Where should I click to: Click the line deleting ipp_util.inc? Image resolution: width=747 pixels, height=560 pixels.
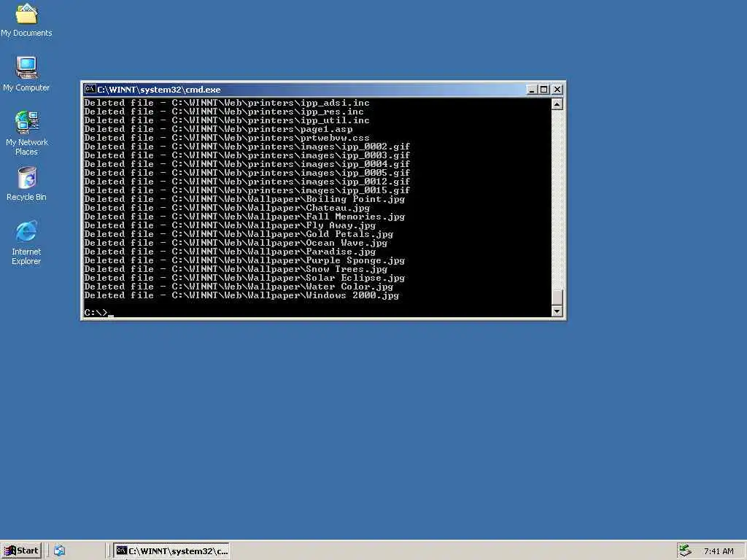point(227,120)
